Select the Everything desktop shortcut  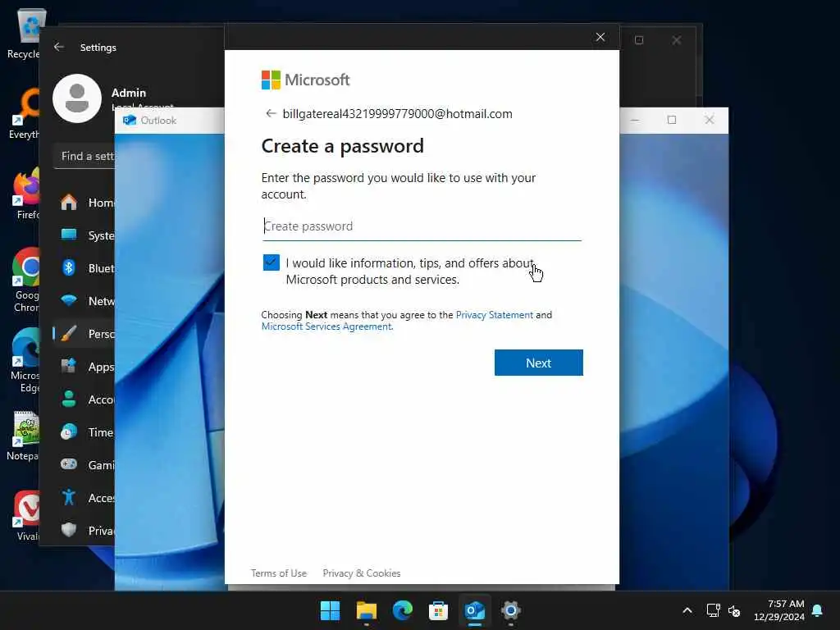[24, 114]
